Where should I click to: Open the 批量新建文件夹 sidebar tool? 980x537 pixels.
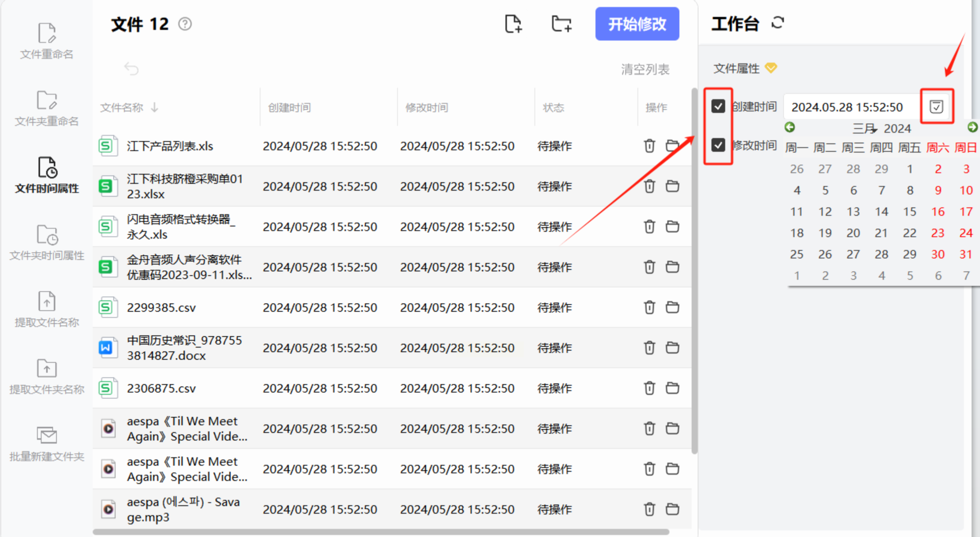[47, 444]
